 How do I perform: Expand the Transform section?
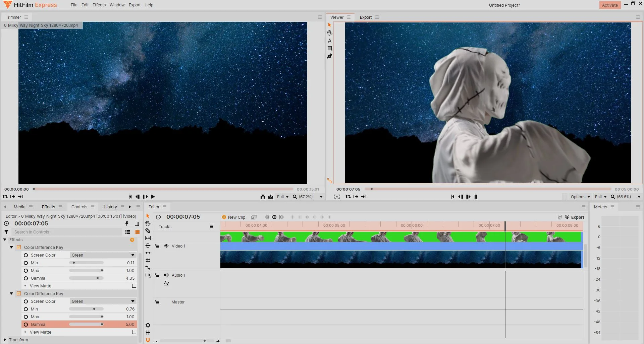coord(5,340)
